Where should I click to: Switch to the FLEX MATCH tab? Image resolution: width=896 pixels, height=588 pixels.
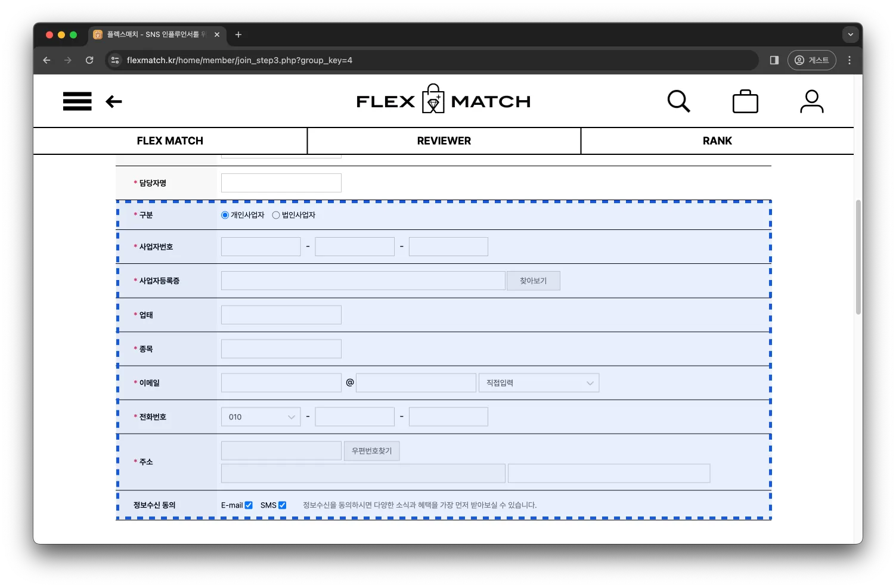pos(170,141)
